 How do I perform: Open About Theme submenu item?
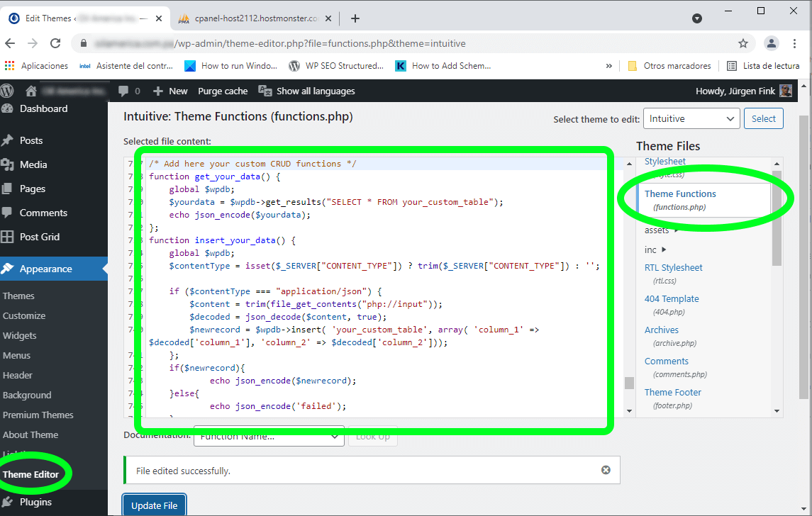coord(30,434)
